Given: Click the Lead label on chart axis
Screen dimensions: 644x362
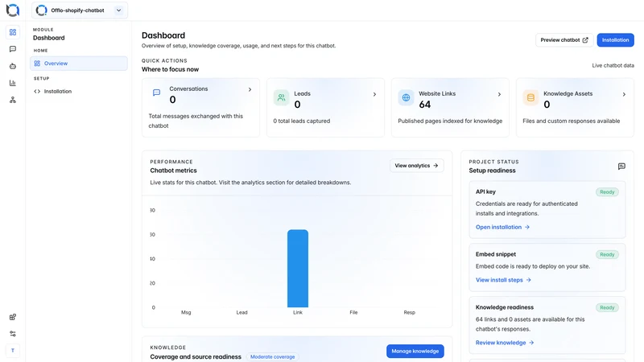Looking at the screenshot, I should tap(242, 312).
